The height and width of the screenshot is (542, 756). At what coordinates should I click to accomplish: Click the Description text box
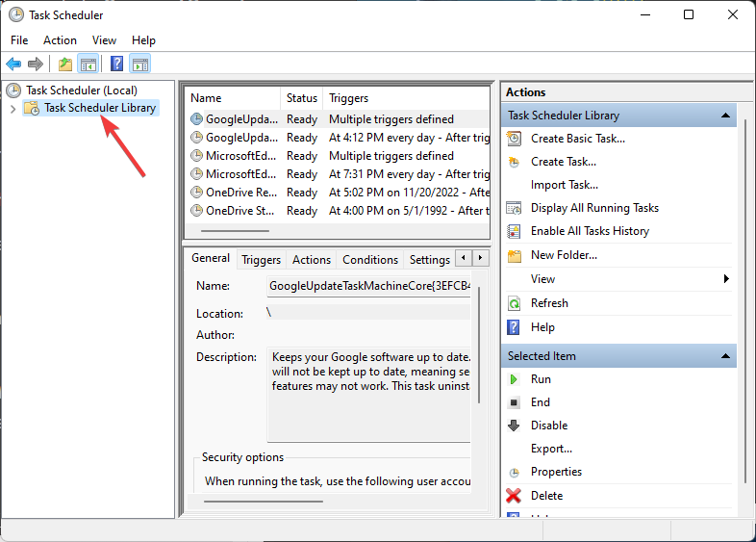tap(368, 394)
